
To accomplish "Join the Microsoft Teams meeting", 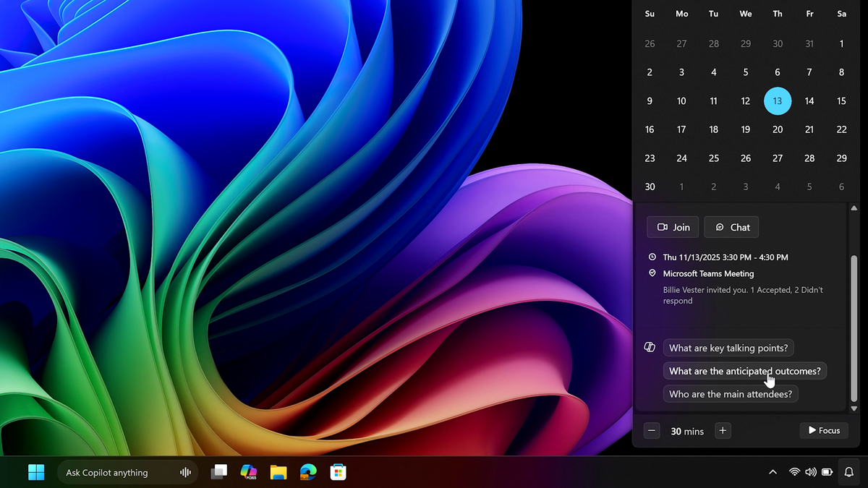I will (673, 227).
